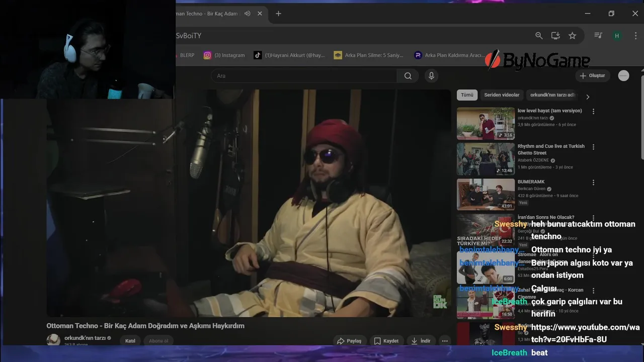Click the Kaydet save button
Image resolution: width=644 pixels, height=362 pixels.
386,341
